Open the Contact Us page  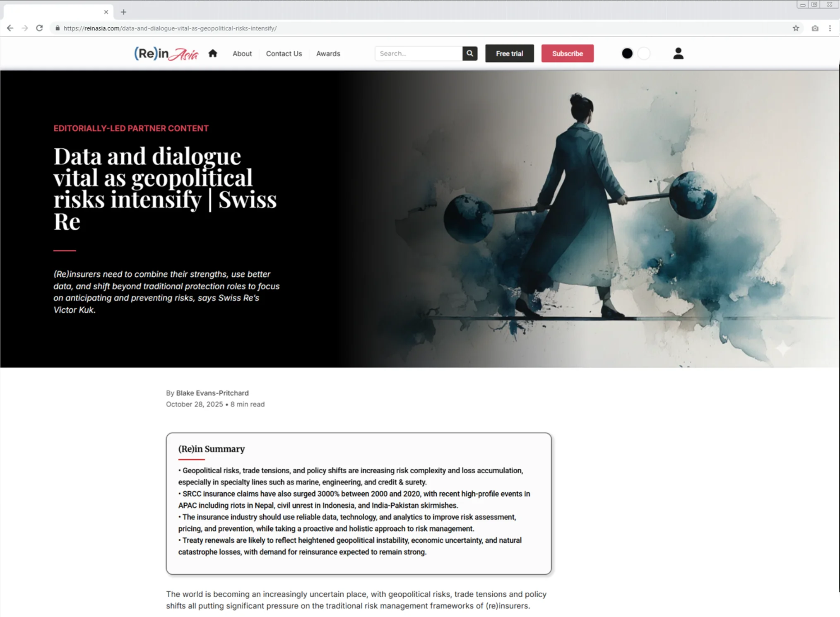[x=284, y=54]
